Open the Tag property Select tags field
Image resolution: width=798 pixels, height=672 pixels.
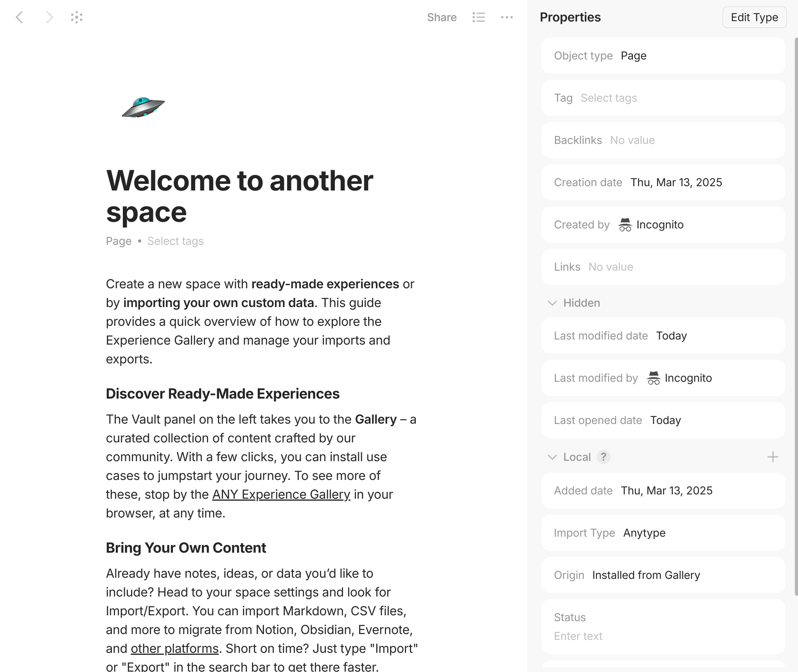(609, 98)
